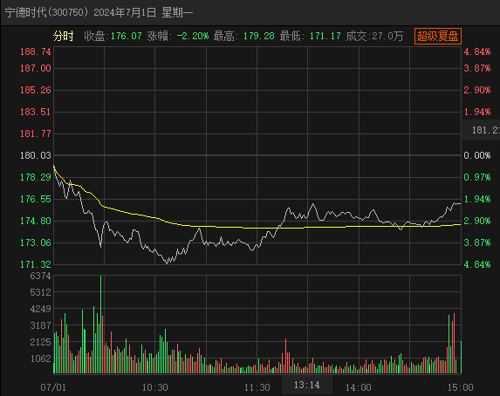
Task: Click the 180.03 baseline price label
Action: click(x=36, y=156)
